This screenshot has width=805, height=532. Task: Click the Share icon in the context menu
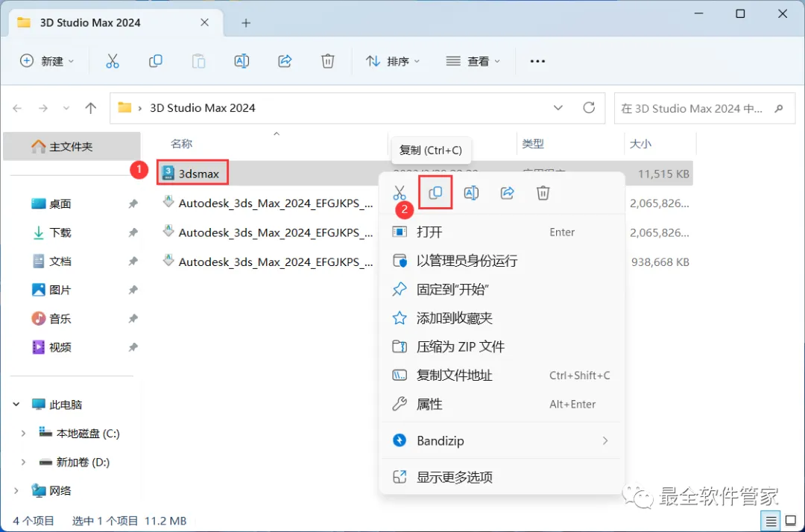coord(508,193)
